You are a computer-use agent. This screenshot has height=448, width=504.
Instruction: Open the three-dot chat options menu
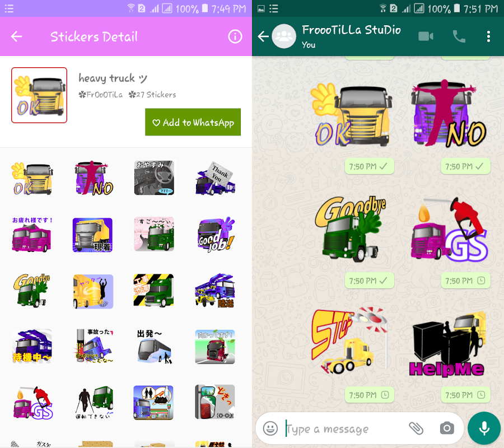click(488, 36)
